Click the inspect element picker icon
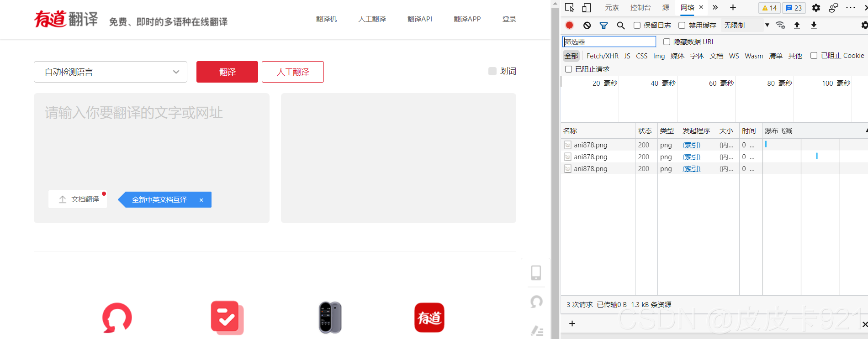 [569, 7]
